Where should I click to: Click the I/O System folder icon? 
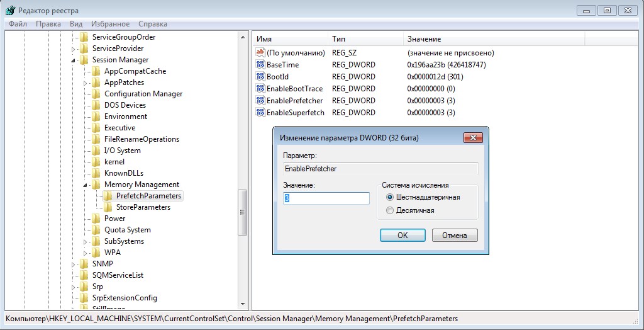96,151
